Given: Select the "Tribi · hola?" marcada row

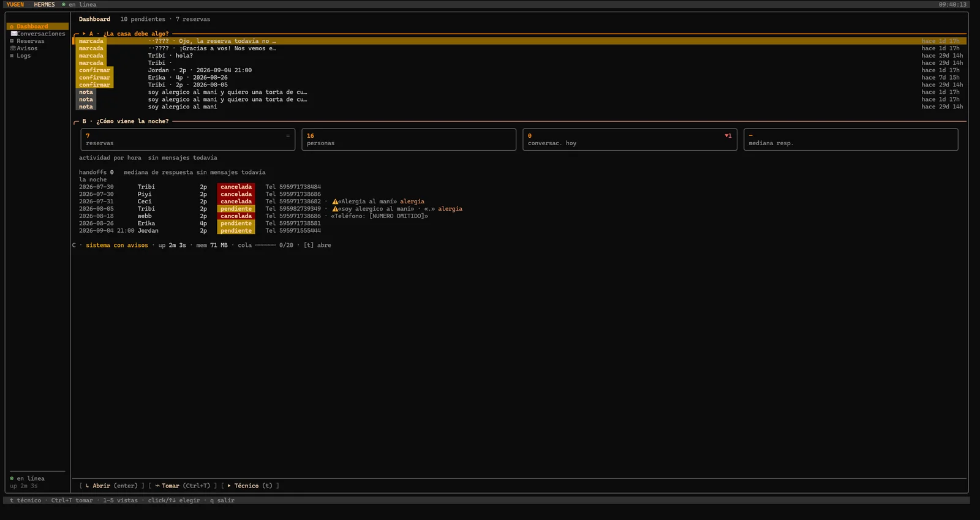Looking at the screenshot, I should coord(519,56).
